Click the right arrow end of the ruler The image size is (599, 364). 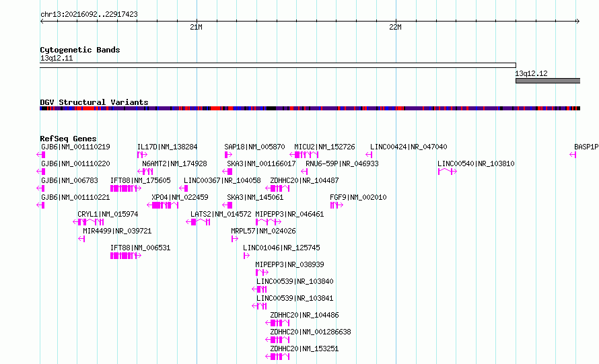coord(578,22)
